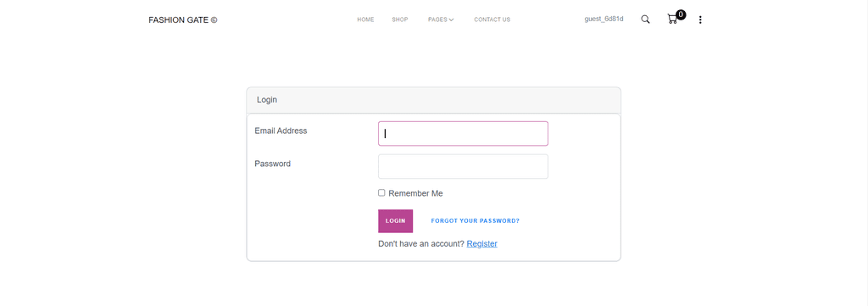Viewport: 868px width, 306px height.
Task: Click the Email Address label
Action: click(x=281, y=131)
